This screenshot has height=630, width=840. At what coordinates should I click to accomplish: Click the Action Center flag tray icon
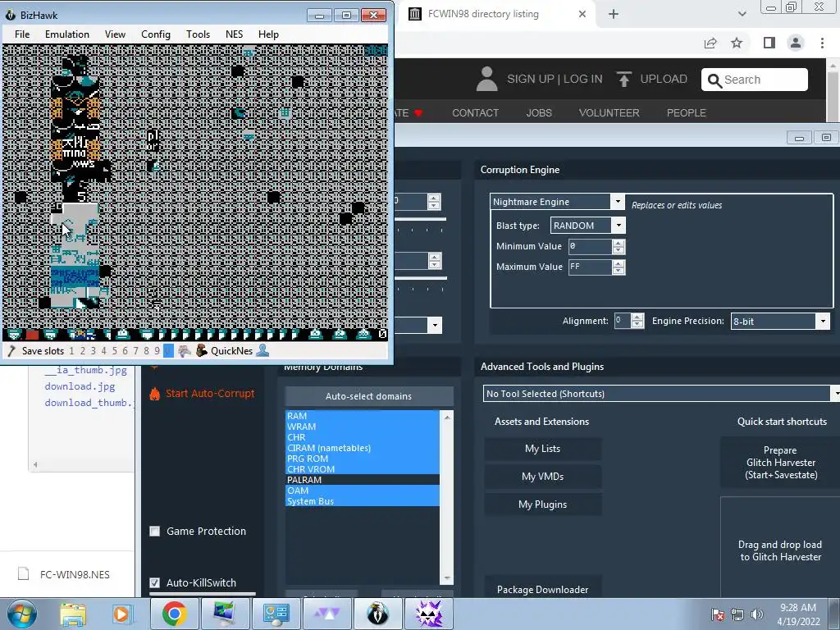tap(717, 614)
